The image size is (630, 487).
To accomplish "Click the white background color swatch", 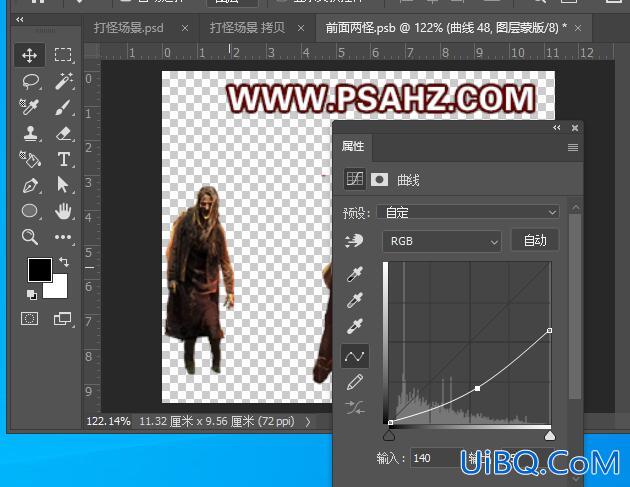I will point(59,289).
